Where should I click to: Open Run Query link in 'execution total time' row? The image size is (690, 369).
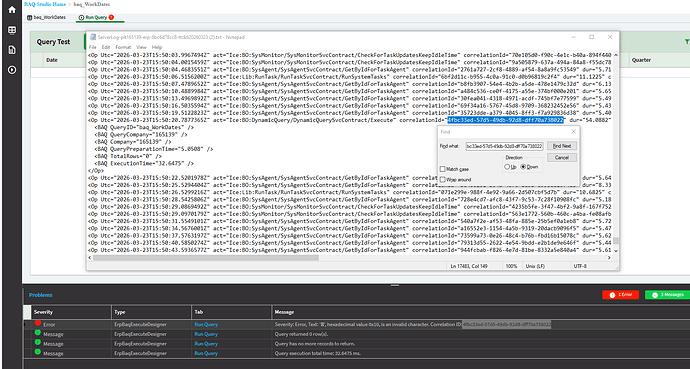(206, 354)
